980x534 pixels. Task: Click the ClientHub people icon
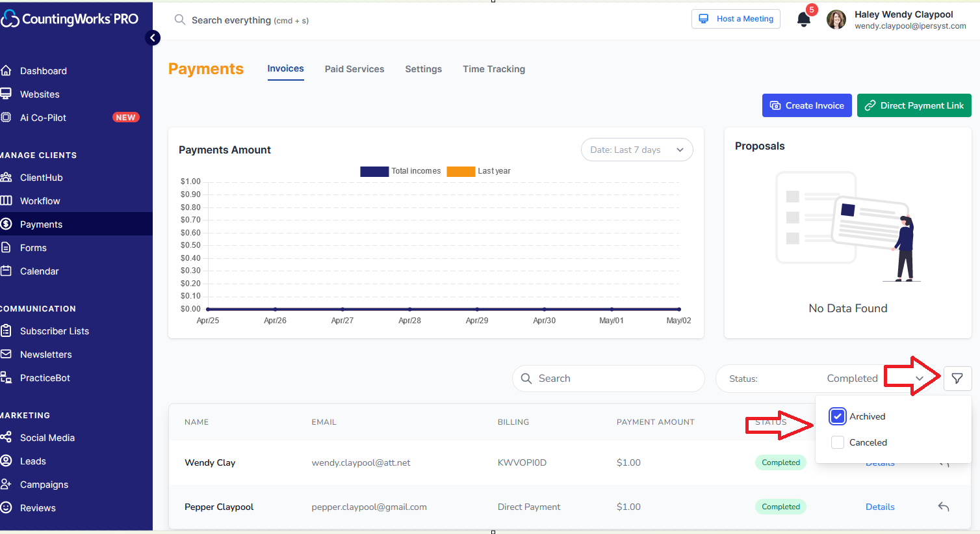point(6,177)
